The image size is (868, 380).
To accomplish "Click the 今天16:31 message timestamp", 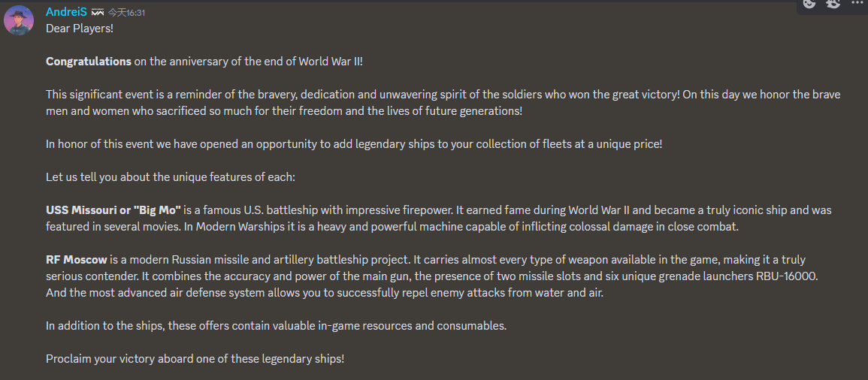I will tap(126, 13).
